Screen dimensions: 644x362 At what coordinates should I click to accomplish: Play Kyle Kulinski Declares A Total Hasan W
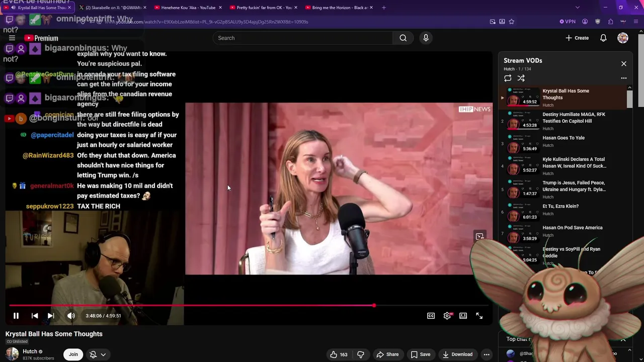pos(563,166)
